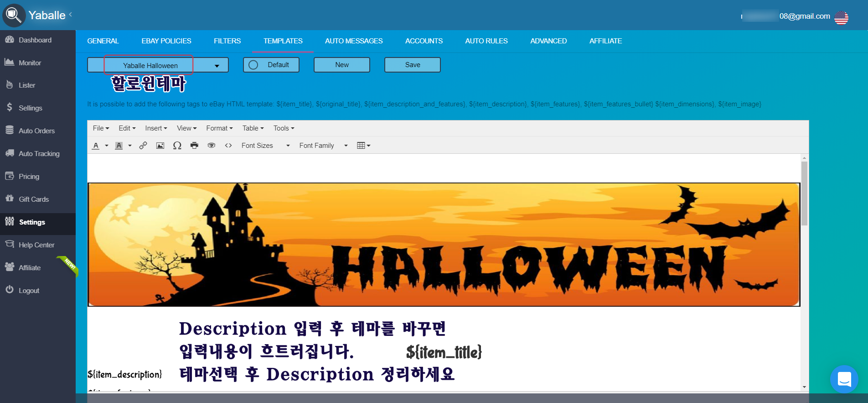Open the Table menu
868x403 pixels.
[253, 128]
